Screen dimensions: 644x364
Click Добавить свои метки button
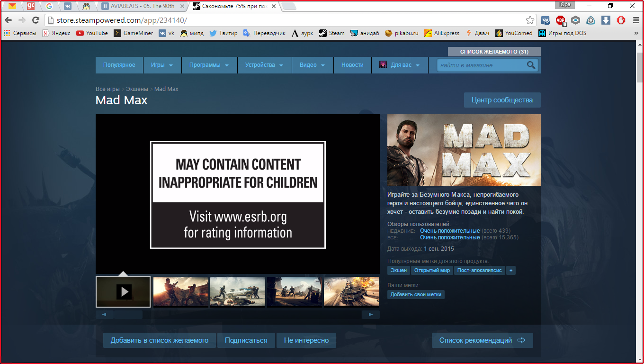coord(416,294)
